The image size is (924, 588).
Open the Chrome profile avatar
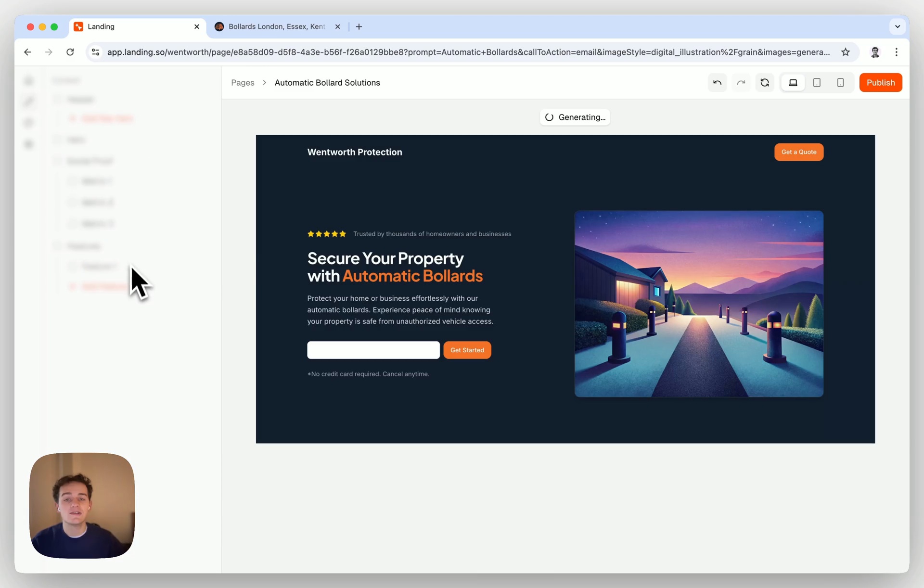pos(875,52)
